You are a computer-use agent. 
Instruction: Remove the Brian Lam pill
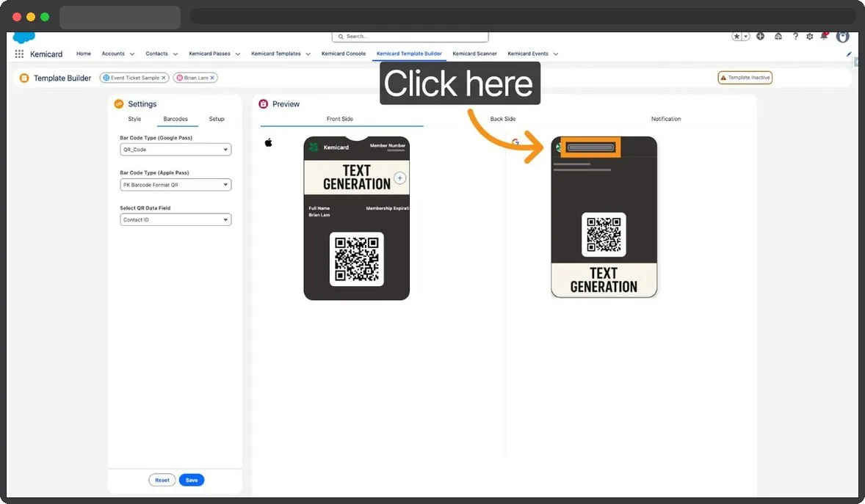[212, 78]
